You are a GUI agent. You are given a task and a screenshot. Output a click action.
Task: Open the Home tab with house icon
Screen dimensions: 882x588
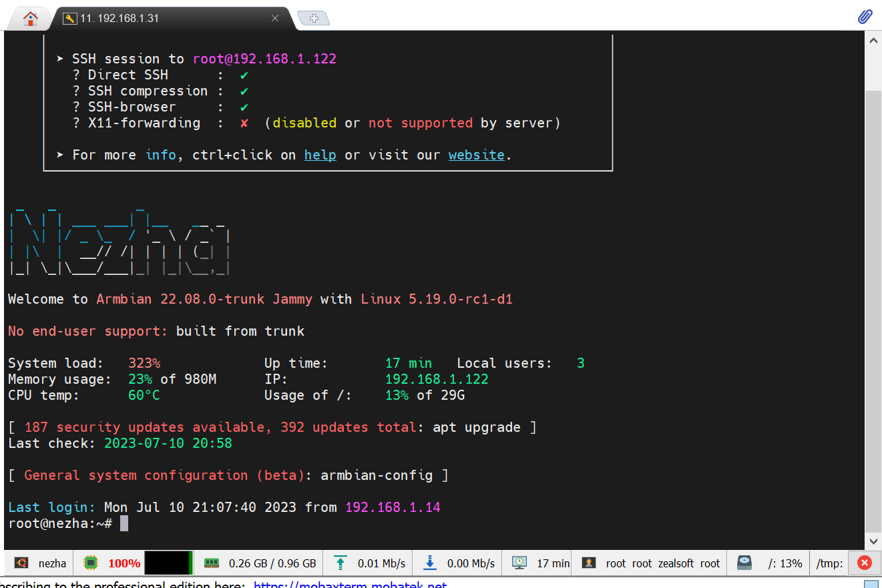30,19
